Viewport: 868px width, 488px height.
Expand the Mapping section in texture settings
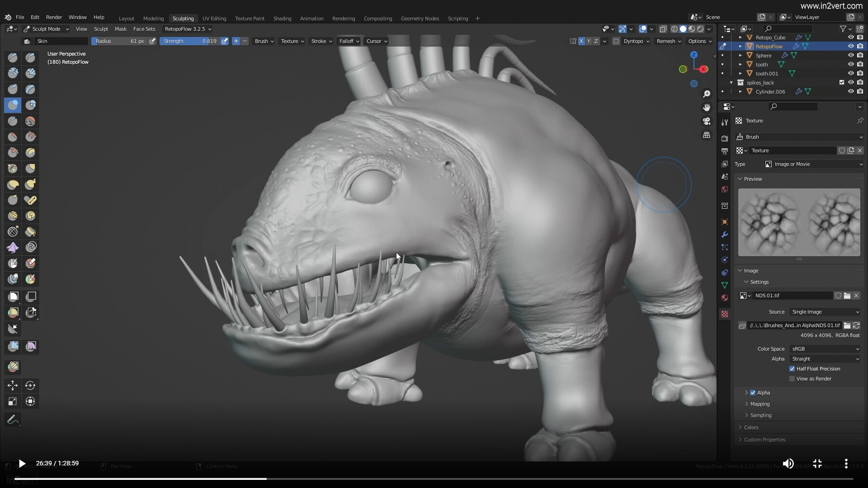(758, 404)
